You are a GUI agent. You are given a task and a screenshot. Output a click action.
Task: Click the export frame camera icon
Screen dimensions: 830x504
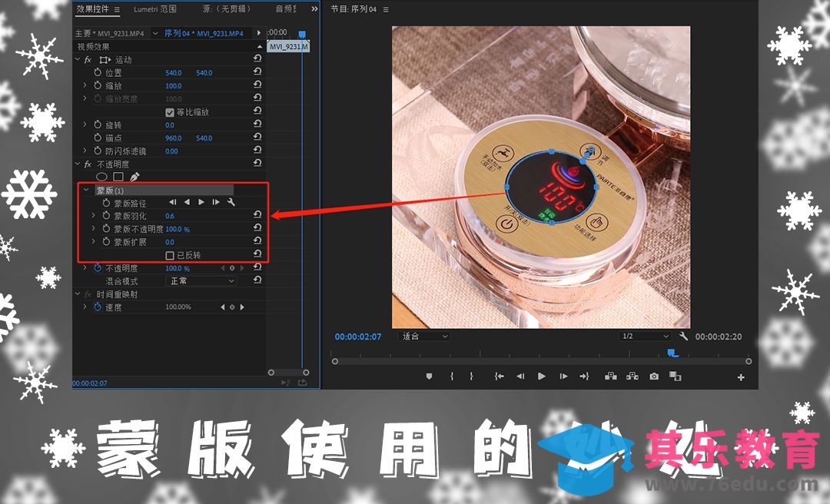tap(652, 376)
